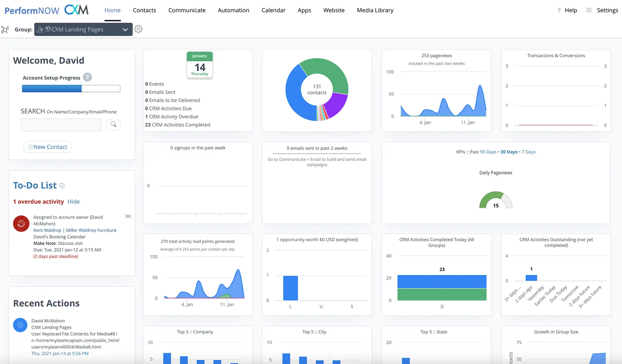
Task: Click the search field for Name/Company/Email/Phone
Action: pos(61,124)
